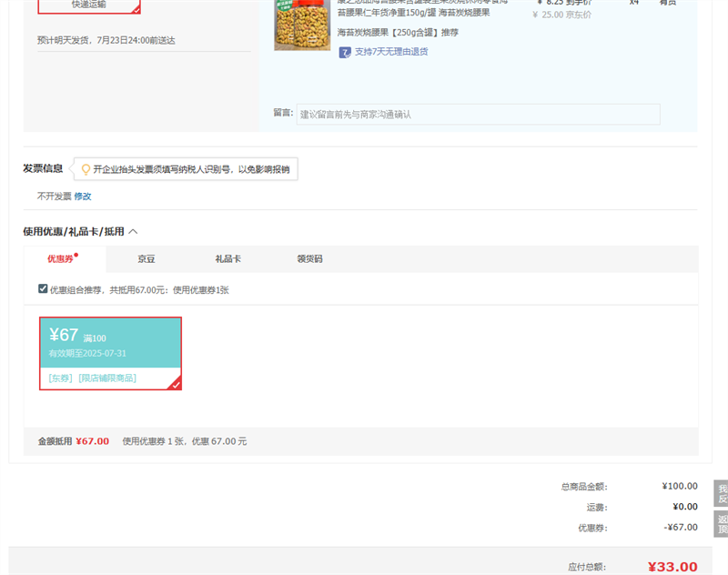The image size is (728, 575).
Task: Select the 快递运输 delivery method
Action: coord(89,5)
